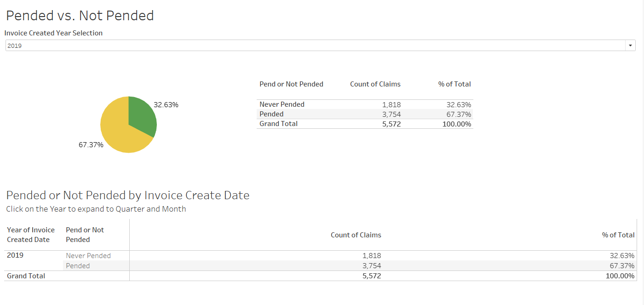The width and height of the screenshot is (644, 305).
Task: Click the 3,754 value in lower table
Action: (x=371, y=266)
